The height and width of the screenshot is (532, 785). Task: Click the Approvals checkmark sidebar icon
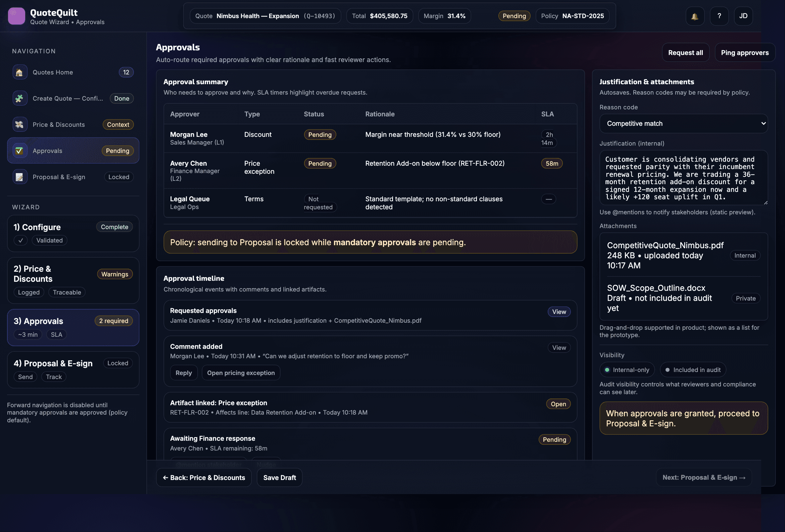pos(19,151)
